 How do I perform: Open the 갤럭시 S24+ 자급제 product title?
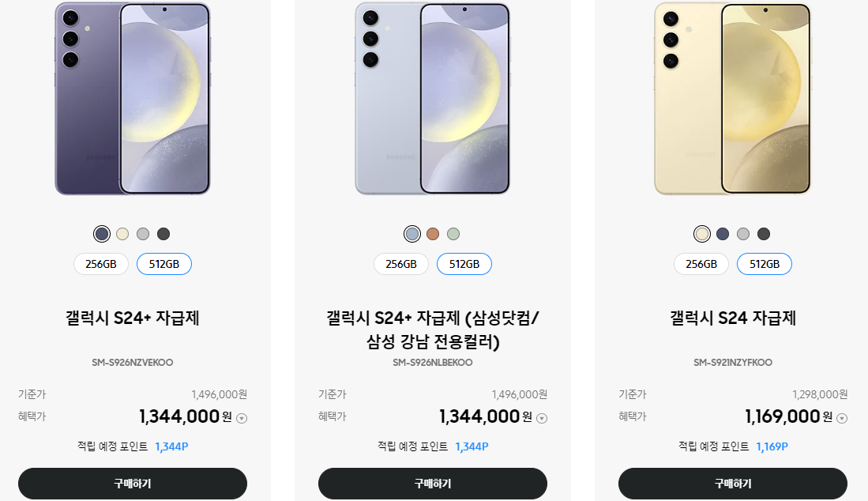pyautogui.click(x=133, y=318)
